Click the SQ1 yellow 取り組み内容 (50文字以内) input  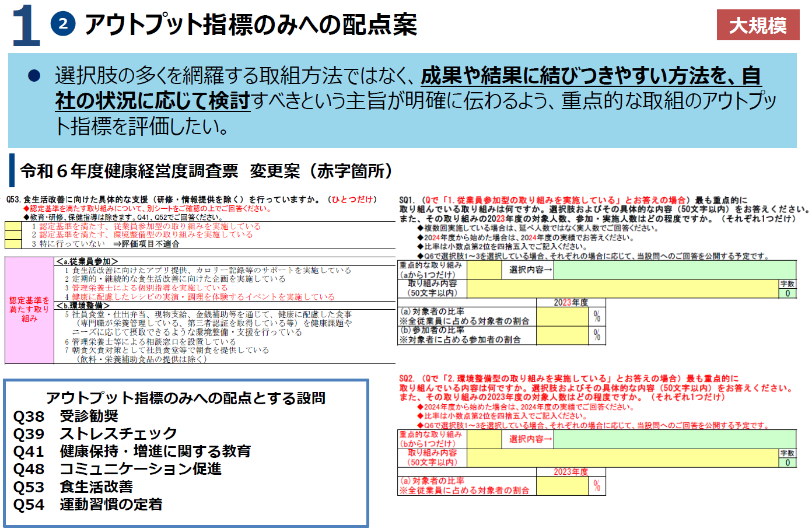pyautogui.click(x=623, y=288)
